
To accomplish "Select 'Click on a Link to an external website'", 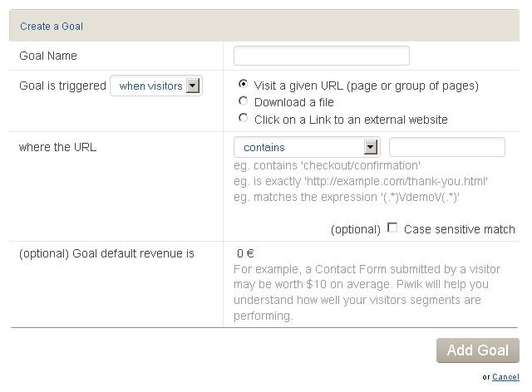I will pos(243,119).
